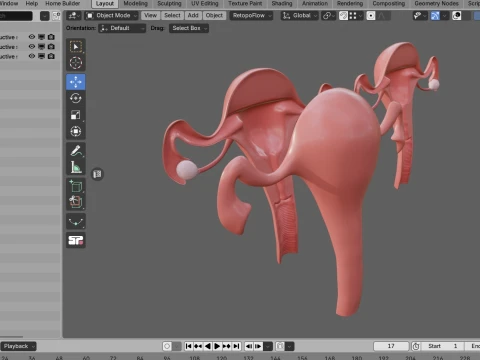Click the preview range clock icon
Screen dimensions: 480x360
point(416,346)
